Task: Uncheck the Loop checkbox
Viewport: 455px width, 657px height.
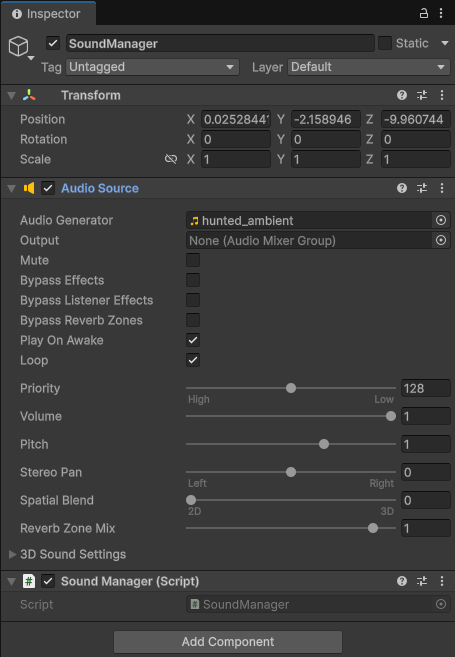Action: (193, 360)
